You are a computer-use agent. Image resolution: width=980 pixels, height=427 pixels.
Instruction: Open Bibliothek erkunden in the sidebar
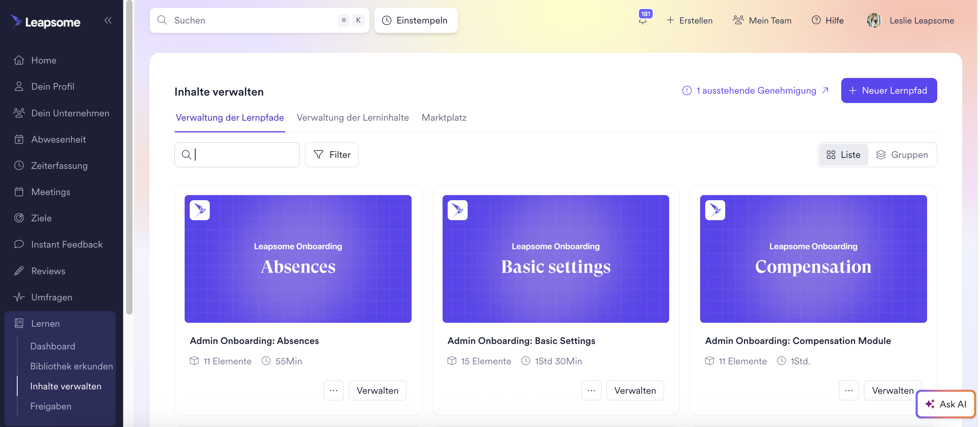point(72,366)
